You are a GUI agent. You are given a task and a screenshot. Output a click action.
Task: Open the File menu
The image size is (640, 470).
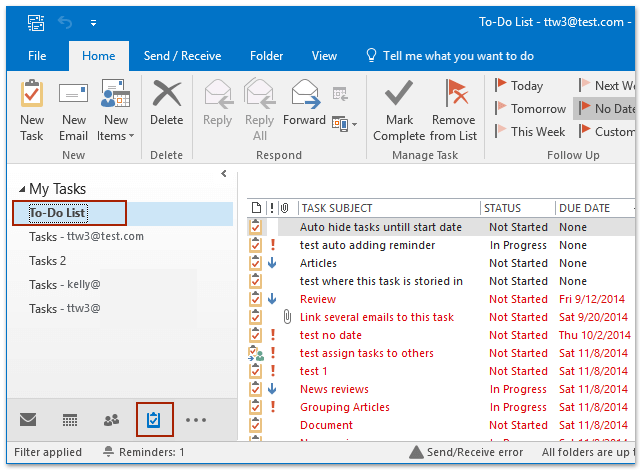point(37,56)
